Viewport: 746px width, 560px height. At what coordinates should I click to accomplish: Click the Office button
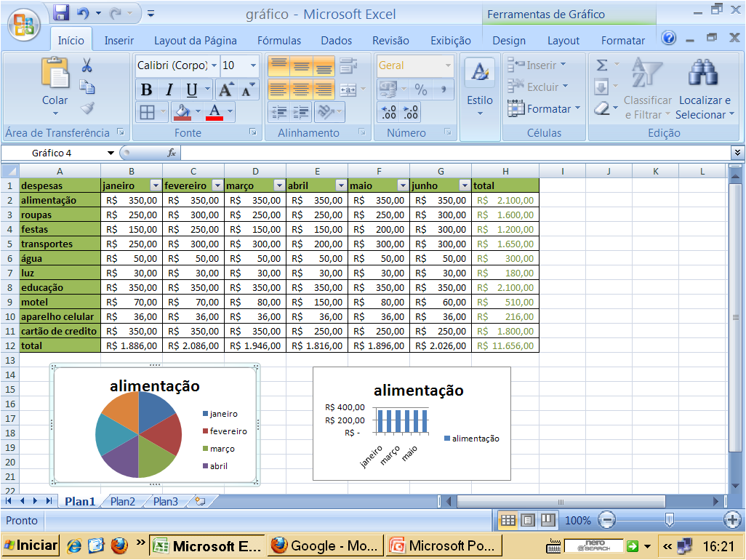(x=24, y=25)
